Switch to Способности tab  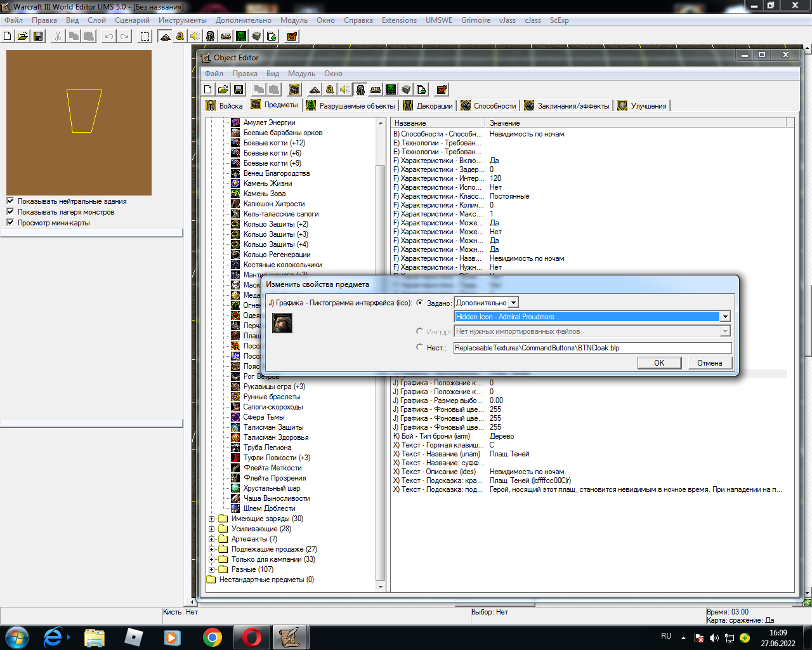(x=488, y=105)
